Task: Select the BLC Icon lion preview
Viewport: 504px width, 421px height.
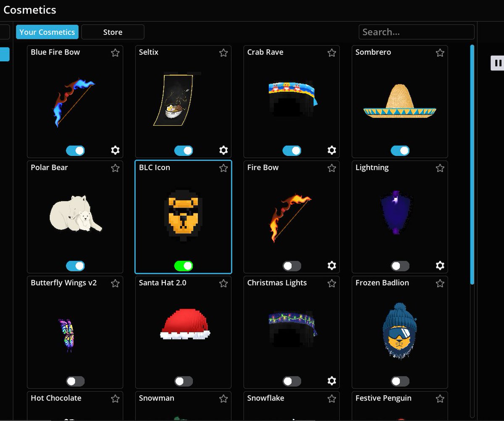Action: pyautogui.click(x=183, y=215)
